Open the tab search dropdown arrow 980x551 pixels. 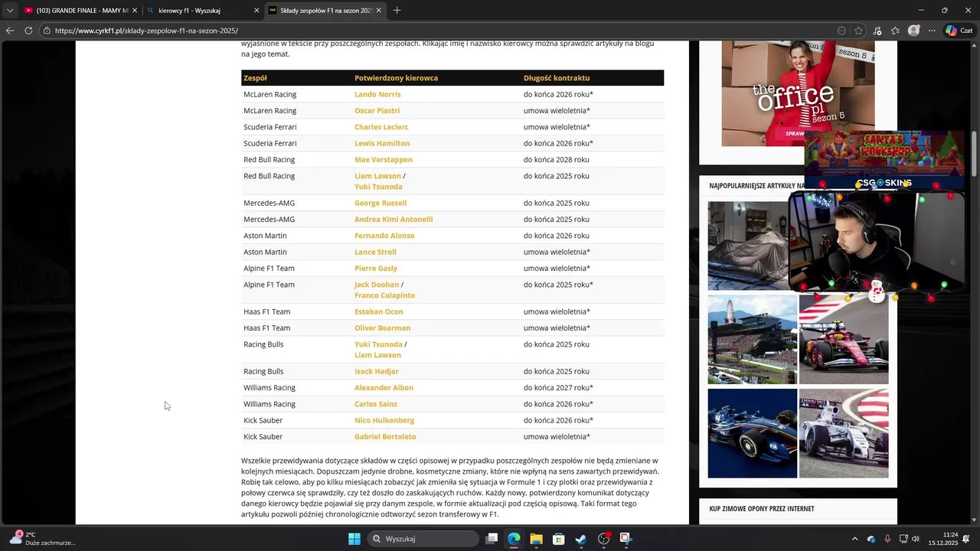[10, 11]
